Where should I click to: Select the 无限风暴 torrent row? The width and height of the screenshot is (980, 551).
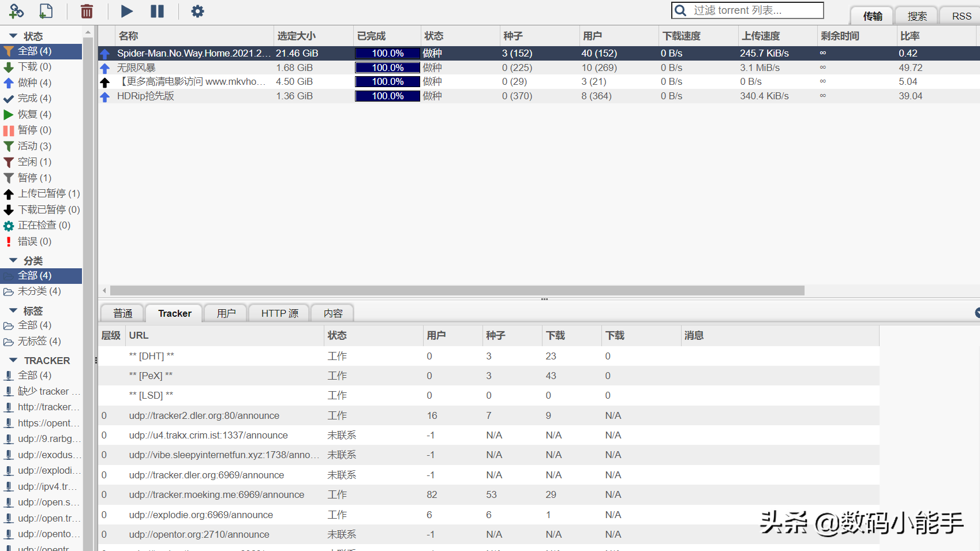click(x=539, y=68)
